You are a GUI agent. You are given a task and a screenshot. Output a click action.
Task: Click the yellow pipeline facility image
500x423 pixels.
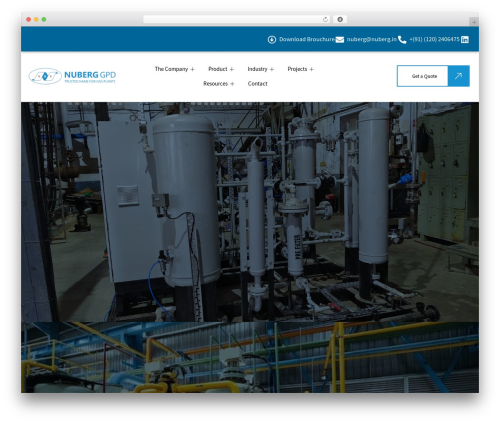tap(250, 357)
